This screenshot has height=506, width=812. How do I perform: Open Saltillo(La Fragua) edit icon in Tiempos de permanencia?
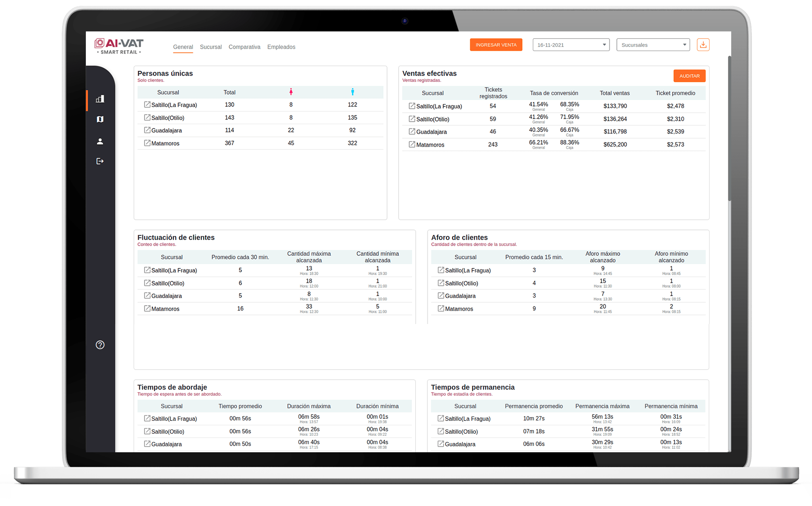click(441, 418)
